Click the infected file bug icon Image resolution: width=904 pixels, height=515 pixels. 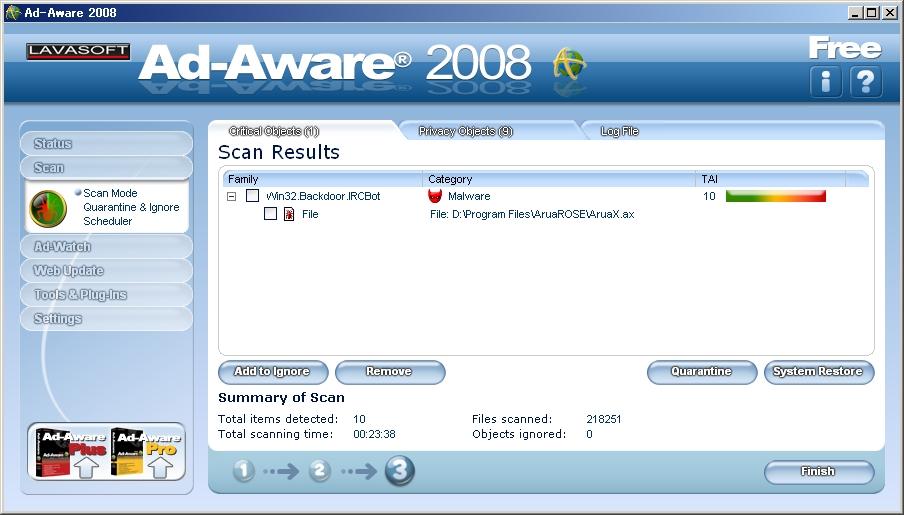click(289, 214)
